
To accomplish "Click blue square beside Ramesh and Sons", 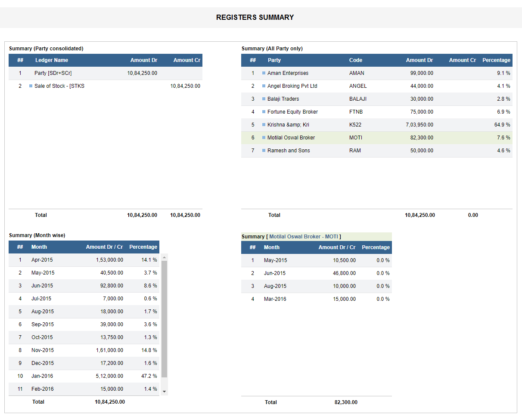I will tap(264, 151).
